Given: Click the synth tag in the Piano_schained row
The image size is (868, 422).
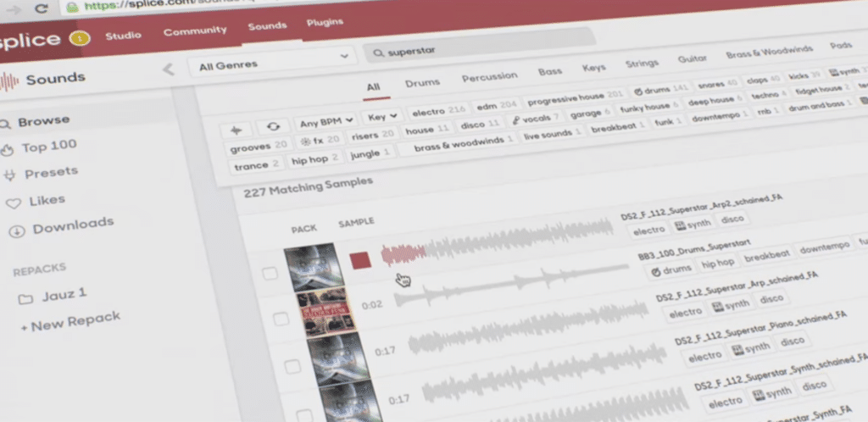Looking at the screenshot, I should (x=752, y=348).
